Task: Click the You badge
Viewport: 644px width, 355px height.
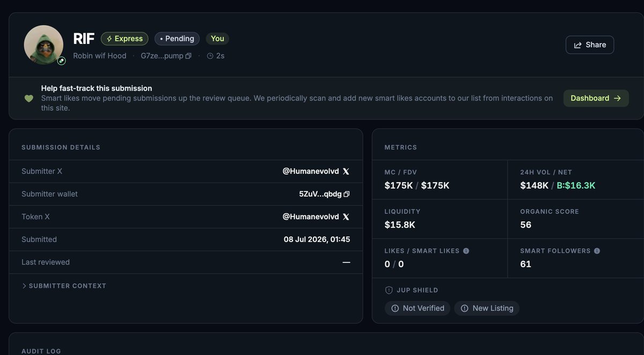Action: click(217, 39)
